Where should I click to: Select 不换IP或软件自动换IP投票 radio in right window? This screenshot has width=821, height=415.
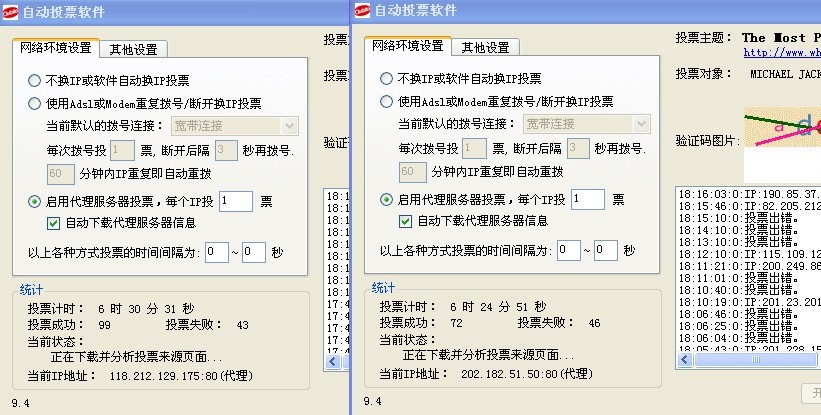click(386, 78)
